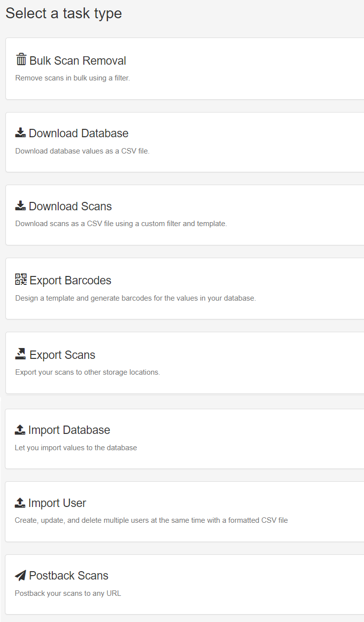Viewport: 364px width, 622px height.
Task: Click the upload icon beside Import Database
Action: point(20,429)
